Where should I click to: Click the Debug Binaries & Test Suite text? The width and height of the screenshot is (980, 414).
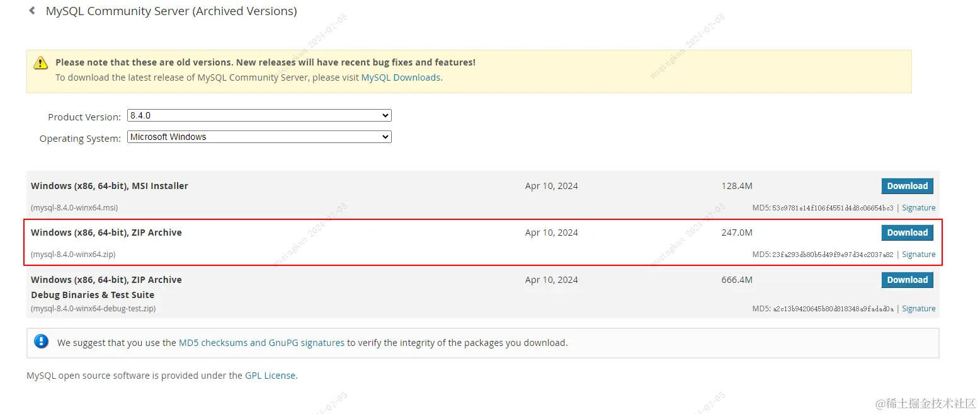93,295
